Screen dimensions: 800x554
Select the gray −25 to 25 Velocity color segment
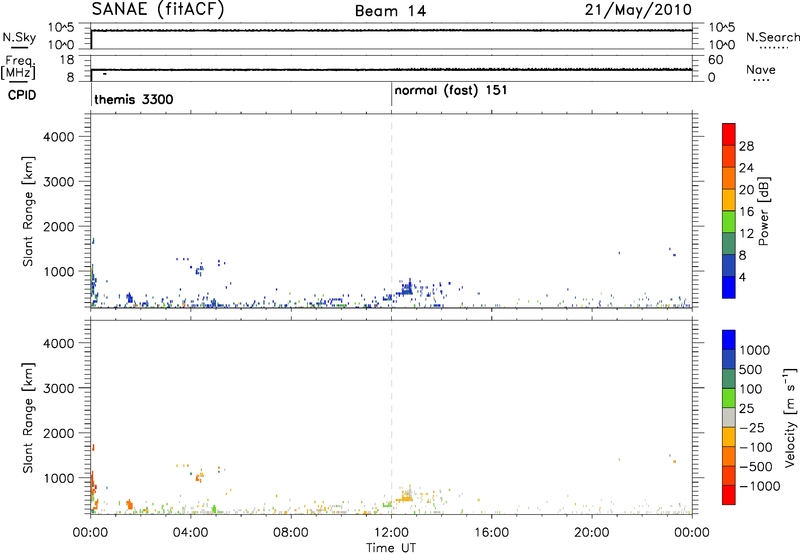tap(729, 418)
